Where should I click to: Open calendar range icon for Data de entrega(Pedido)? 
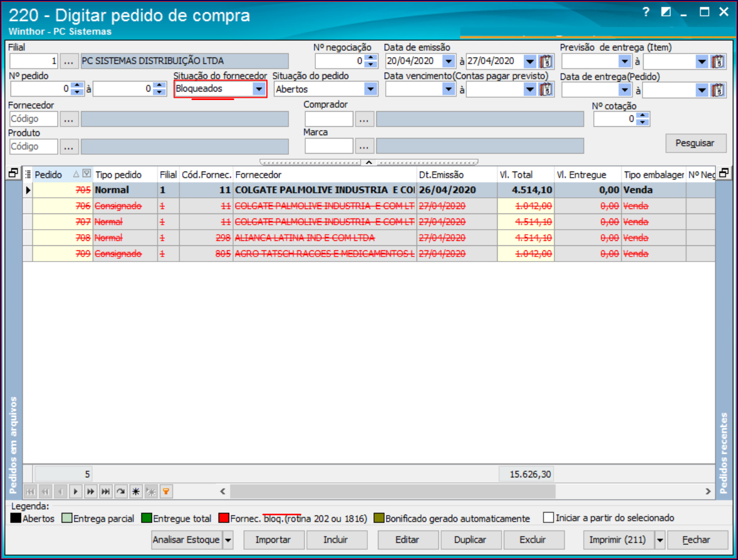[x=718, y=90]
